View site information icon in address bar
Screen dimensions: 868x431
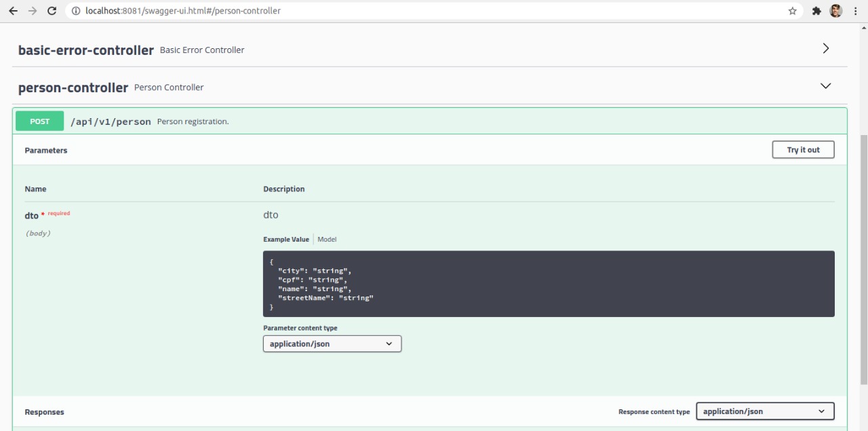point(76,11)
